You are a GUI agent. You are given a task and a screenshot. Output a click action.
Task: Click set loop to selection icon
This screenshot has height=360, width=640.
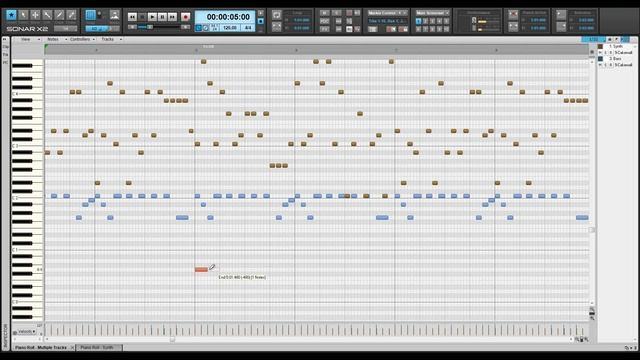[x=277, y=27]
